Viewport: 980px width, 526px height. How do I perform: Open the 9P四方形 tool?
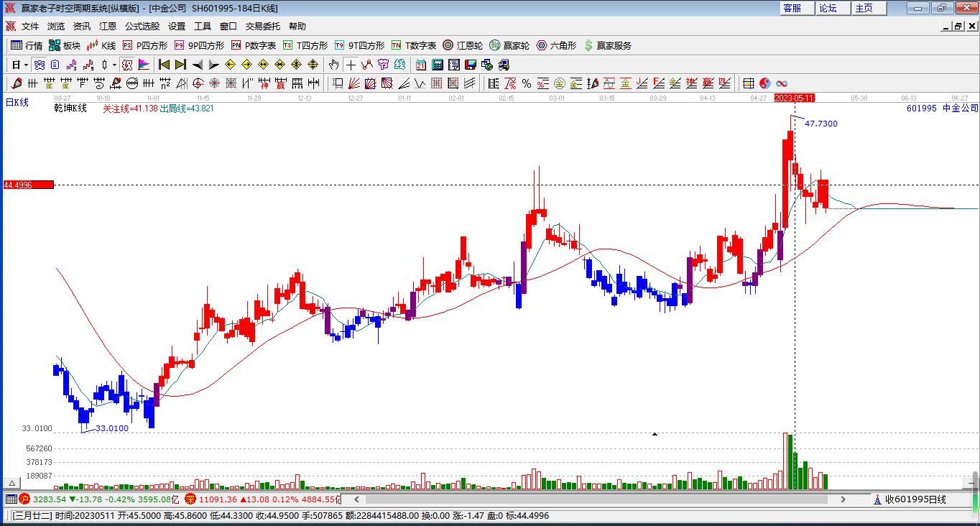click(199, 45)
